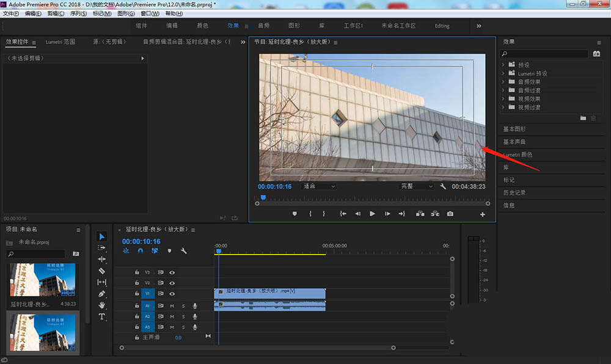Toggle lock on video track V3
The height and width of the screenshot is (364, 611).
pos(137,272)
